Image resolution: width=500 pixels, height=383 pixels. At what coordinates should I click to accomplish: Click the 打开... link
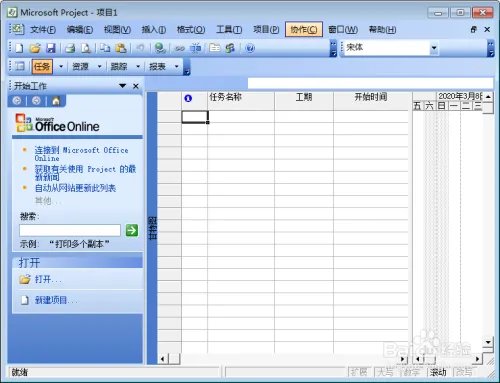pos(48,279)
